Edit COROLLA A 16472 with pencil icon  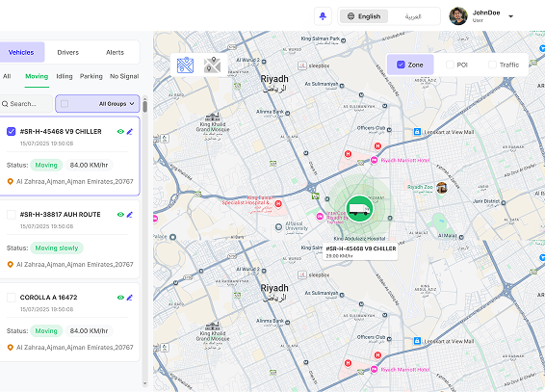coord(130,298)
